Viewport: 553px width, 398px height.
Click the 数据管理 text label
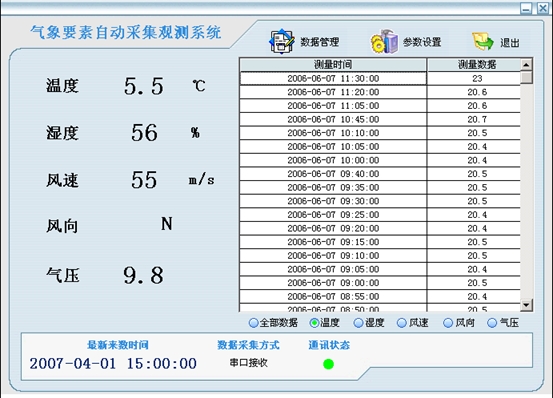click(320, 42)
